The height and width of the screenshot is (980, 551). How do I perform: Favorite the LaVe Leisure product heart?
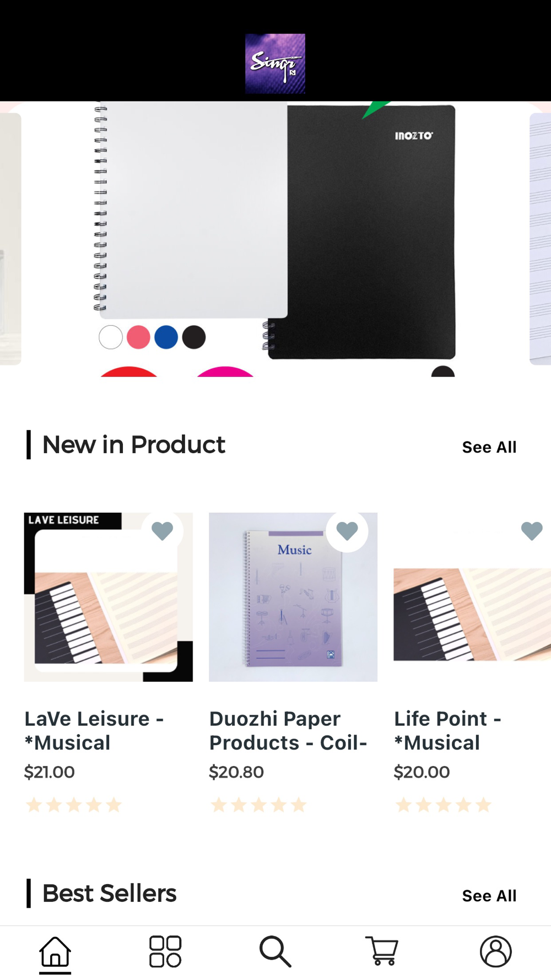pos(163,531)
